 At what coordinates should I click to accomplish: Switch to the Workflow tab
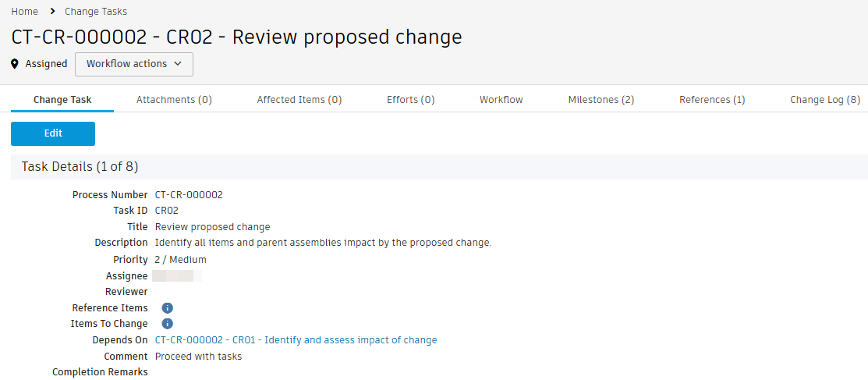501,100
